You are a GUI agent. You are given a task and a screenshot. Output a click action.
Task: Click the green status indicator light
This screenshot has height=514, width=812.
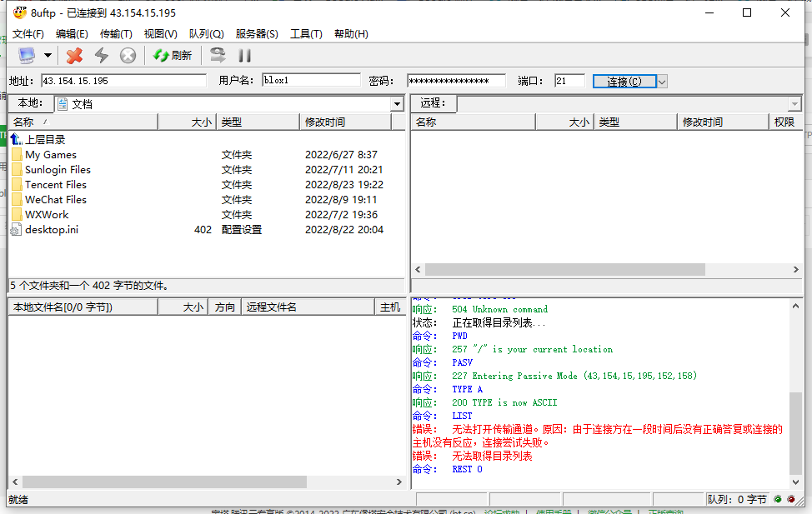tap(777, 500)
